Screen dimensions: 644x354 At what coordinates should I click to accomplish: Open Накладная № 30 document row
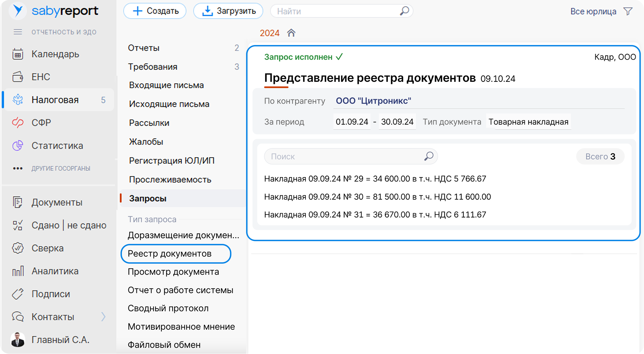[377, 197]
